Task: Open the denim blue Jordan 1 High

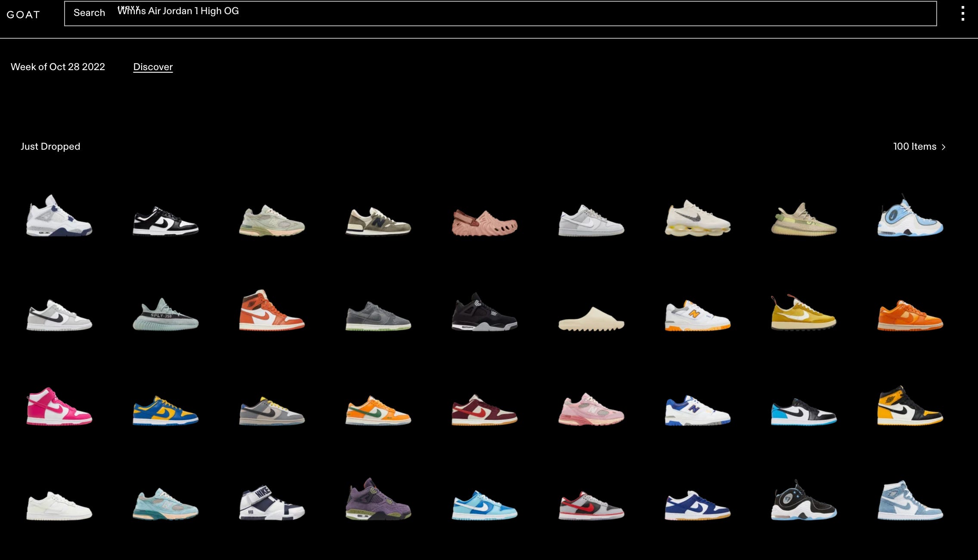Action: [910, 500]
